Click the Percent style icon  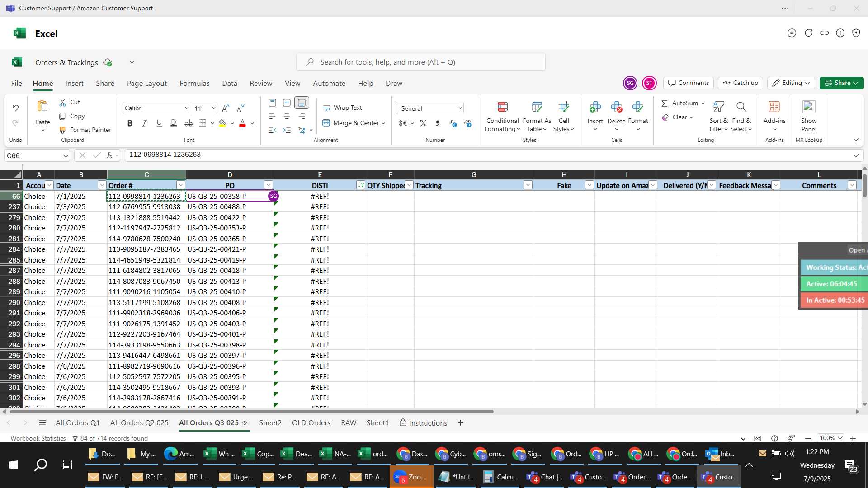click(x=423, y=123)
